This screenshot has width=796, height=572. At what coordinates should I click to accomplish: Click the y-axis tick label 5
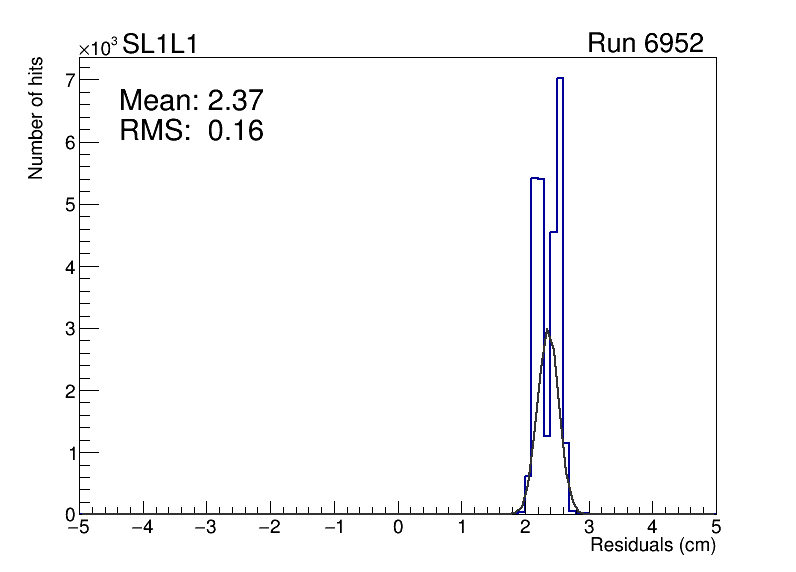tap(71, 204)
